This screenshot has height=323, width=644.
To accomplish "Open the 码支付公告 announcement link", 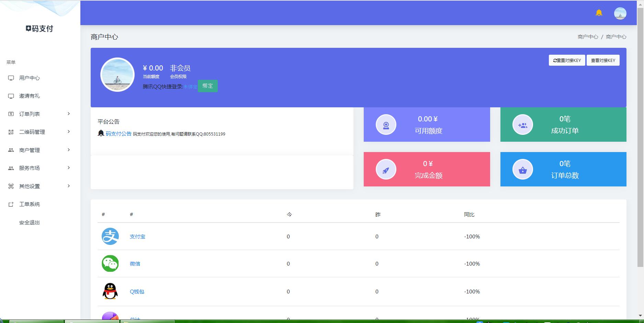I will [x=118, y=134].
